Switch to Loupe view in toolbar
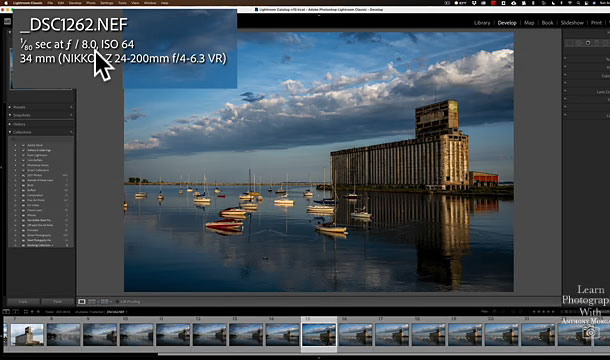 point(81,302)
